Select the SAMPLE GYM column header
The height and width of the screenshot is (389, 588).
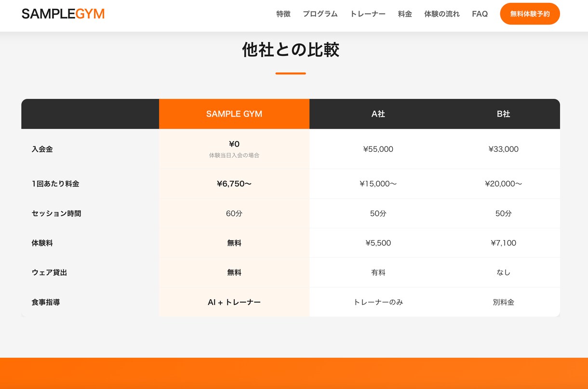click(234, 114)
